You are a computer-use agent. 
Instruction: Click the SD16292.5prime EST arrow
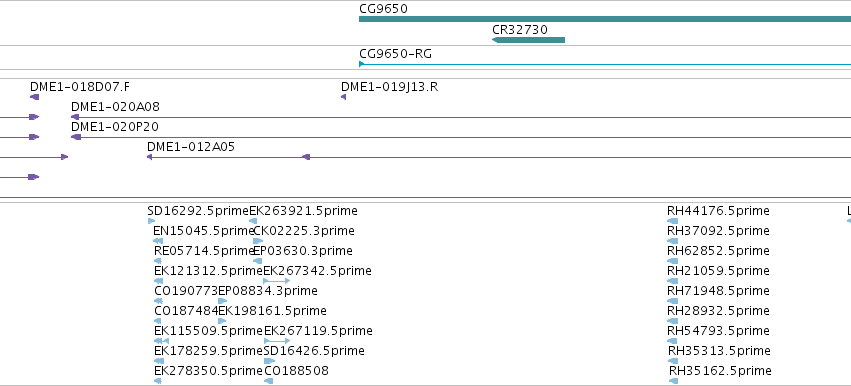pos(151,221)
